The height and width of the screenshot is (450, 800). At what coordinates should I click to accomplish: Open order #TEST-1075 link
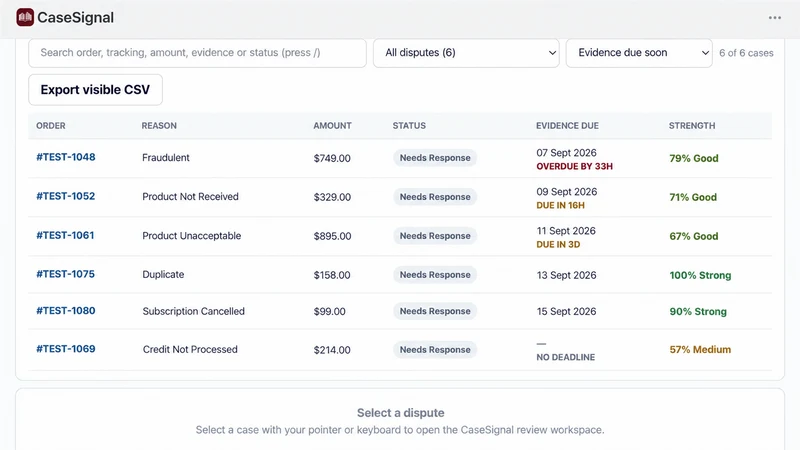(65, 274)
